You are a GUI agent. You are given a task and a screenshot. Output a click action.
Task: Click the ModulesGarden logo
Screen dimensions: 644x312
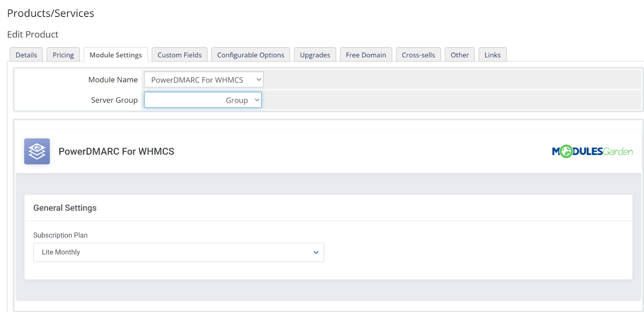[592, 151]
